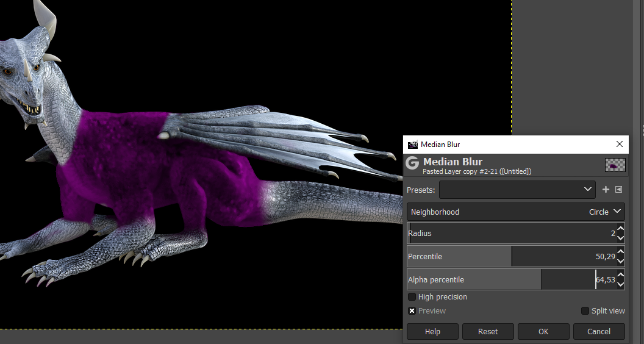Toggle the Preview checkbox off
The width and height of the screenshot is (644, 344).
click(412, 311)
